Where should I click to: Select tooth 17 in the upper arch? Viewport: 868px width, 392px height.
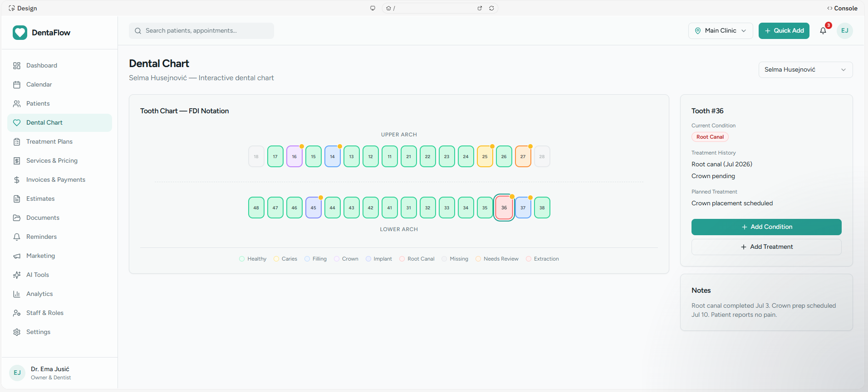coord(275,156)
